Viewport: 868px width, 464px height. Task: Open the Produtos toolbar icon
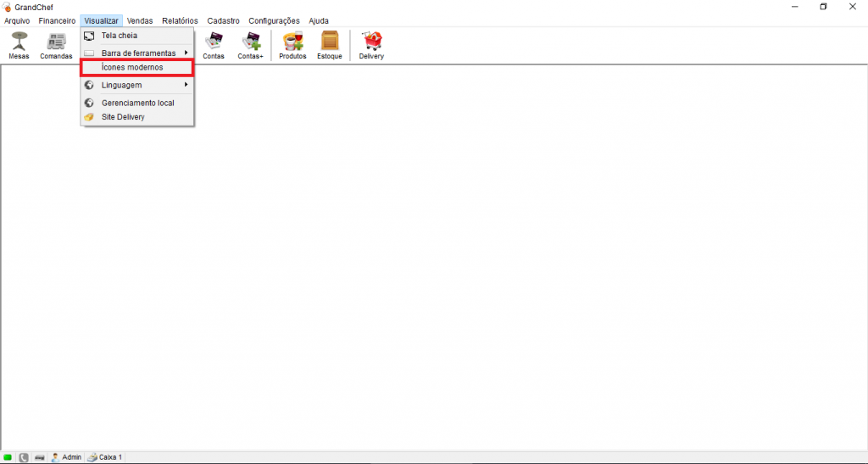tap(292, 45)
